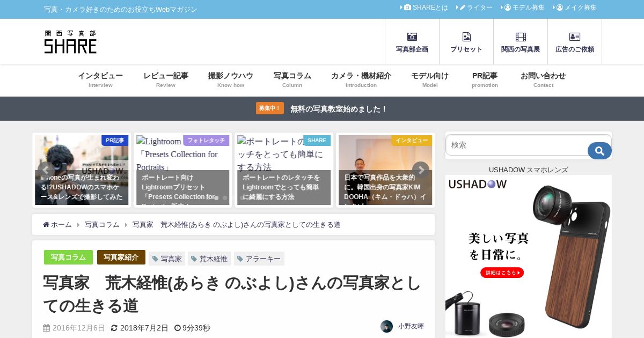
Task: Click the brown 写真家紹介 category badge
Action: point(121,258)
